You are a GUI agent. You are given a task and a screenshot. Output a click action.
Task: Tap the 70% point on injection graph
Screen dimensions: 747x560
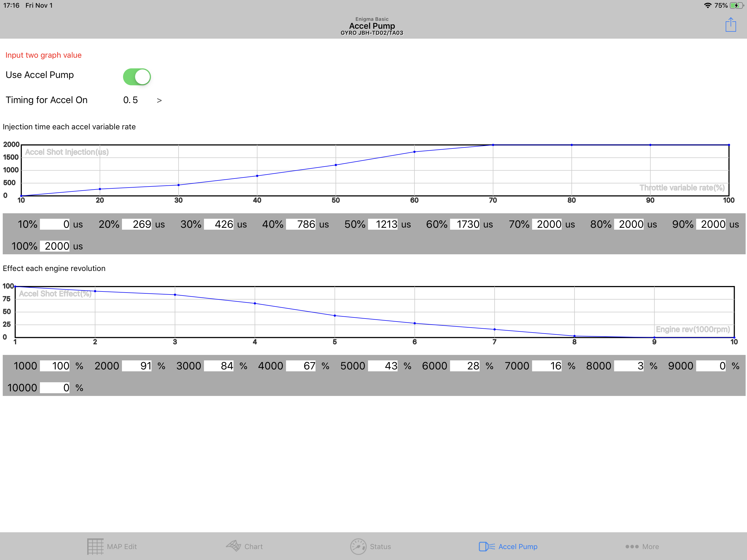pos(493,145)
